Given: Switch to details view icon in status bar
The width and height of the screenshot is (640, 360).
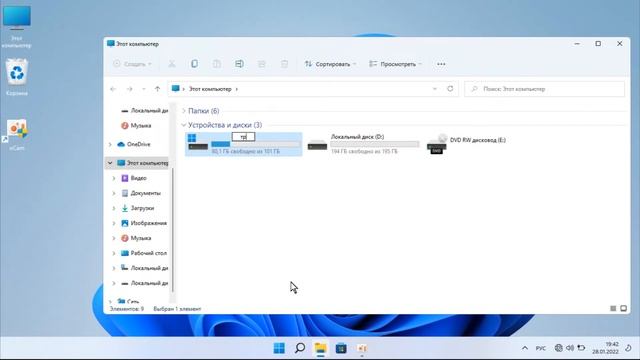Looking at the screenshot, I should tap(613, 309).
